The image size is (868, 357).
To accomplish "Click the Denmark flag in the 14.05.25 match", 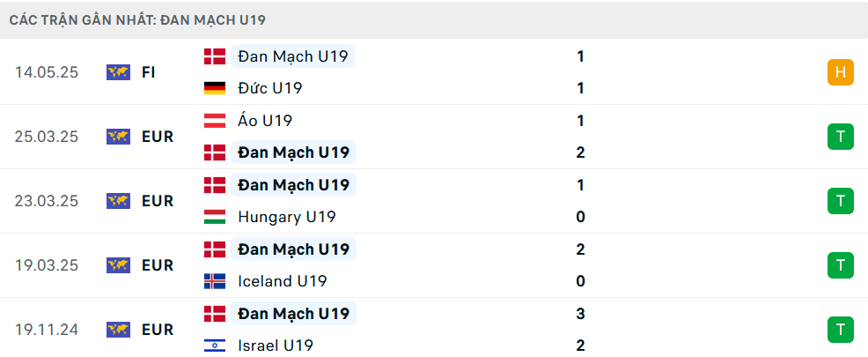I will click(215, 56).
